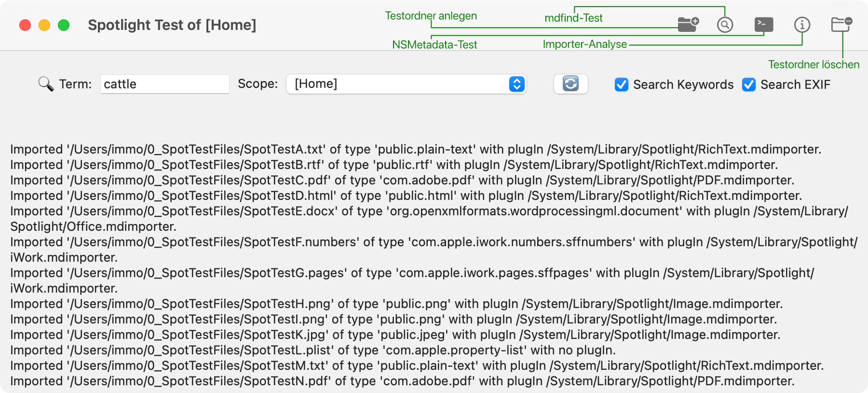
Task: Click the SpotTestD.html imported line
Action: click(x=406, y=196)
